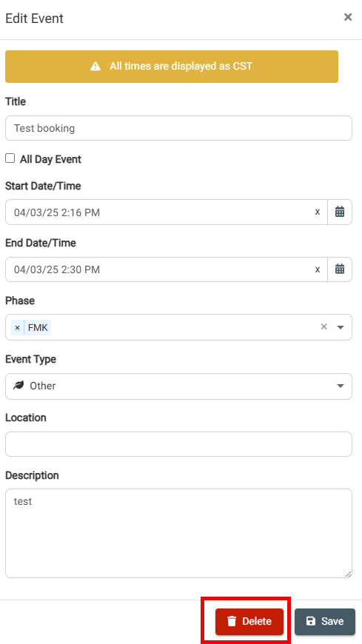This screenshot has width=362, height=644.
Task: Open the Event Type dropdown
Action: (178, 386)
